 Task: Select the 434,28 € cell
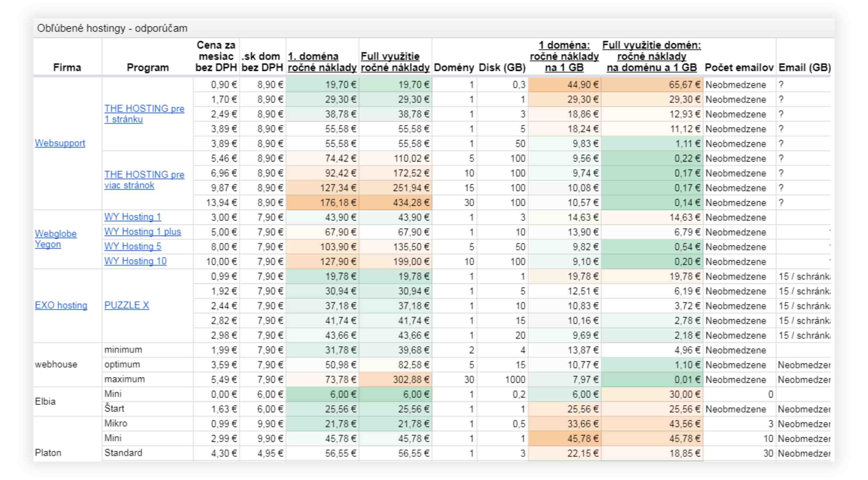click(395, 203)
